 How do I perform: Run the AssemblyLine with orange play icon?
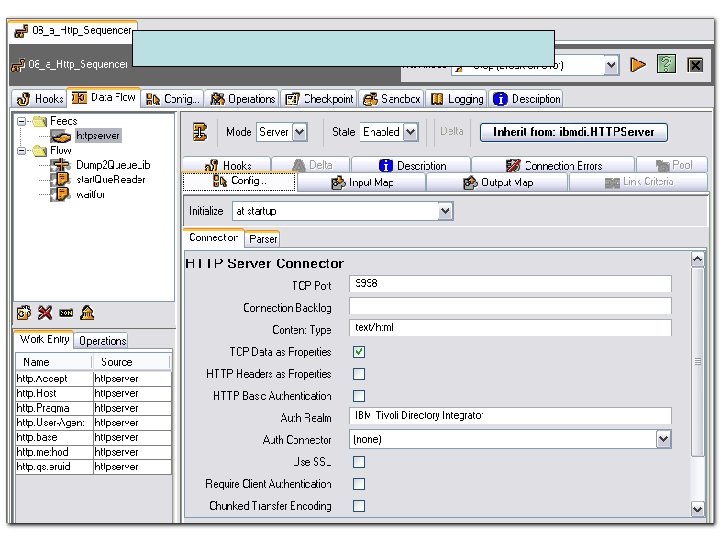(x=638, y=65)
